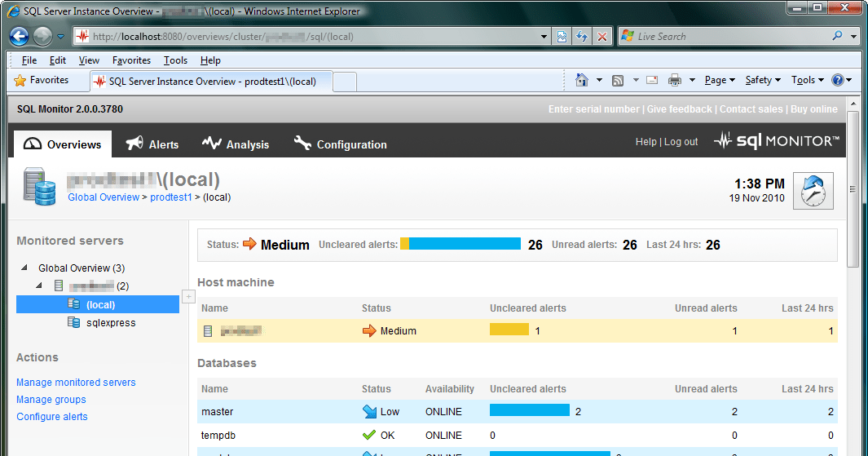Click the uncleared alerts bar in status summary

click(x=460, y=244)
